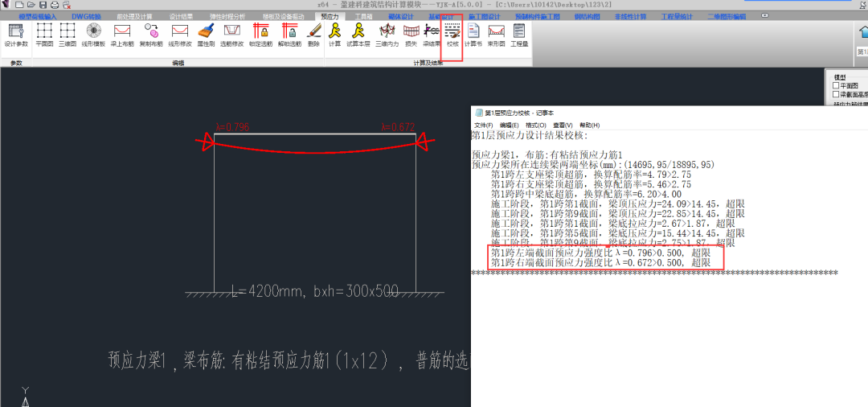Click the Notepad line 第1跨跨中梁底超筋
The width and height of the screenshot is (868, 407).
pyautogui.click(x=586, y=195)
